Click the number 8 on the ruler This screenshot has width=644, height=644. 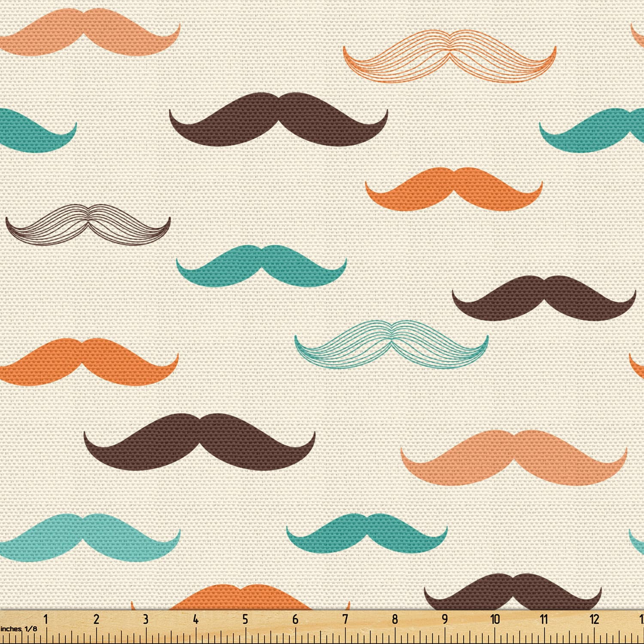coord(395,620)
